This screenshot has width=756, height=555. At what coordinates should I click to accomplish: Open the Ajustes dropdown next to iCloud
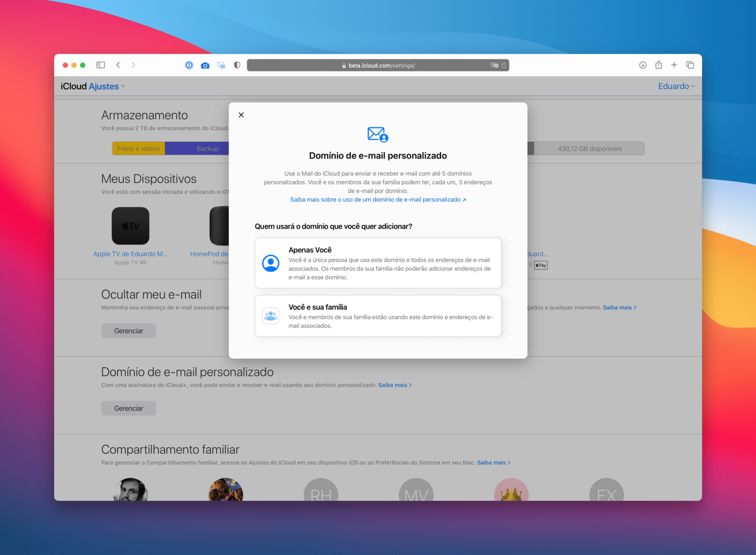(x=106, y=86)
